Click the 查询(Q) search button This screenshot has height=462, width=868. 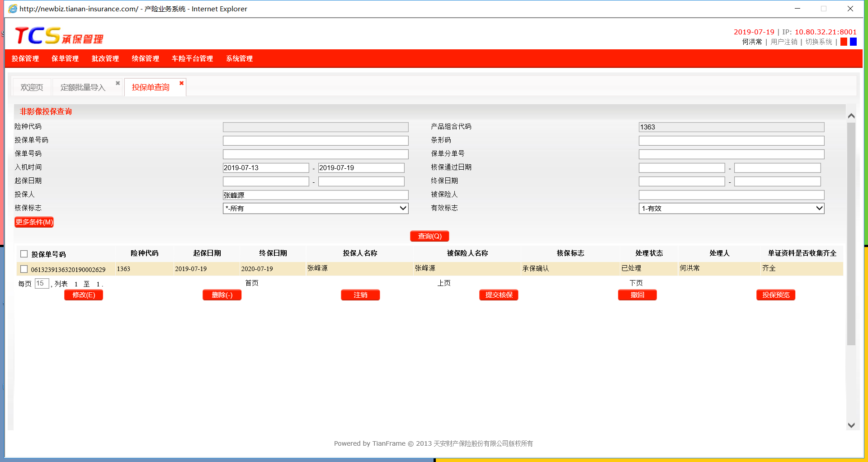(x=429, y=236)
